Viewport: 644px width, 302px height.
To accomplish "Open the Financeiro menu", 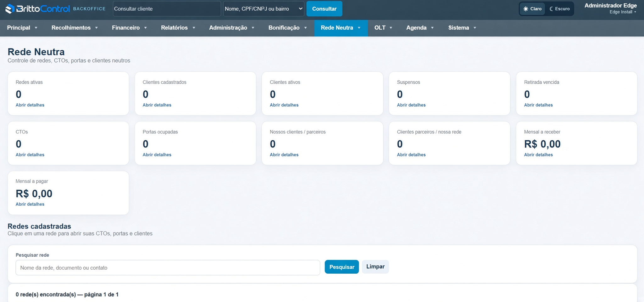I will pyautogui.click(x=129, y=28).
